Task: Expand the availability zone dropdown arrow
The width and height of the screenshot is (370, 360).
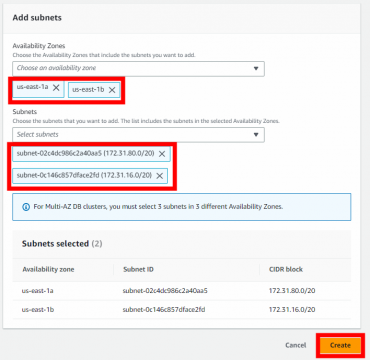Action: pos(256,68)
